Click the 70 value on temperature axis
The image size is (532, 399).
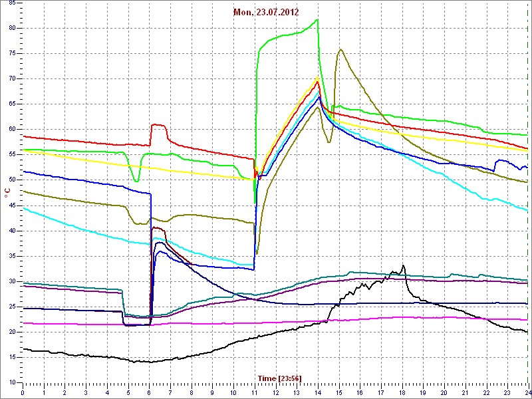(11, 78)
